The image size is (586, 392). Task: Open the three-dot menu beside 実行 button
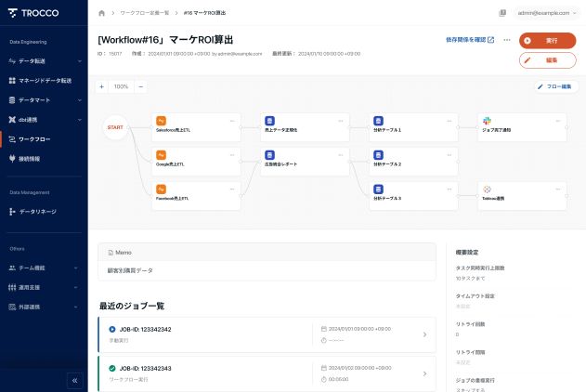point(506,40)
